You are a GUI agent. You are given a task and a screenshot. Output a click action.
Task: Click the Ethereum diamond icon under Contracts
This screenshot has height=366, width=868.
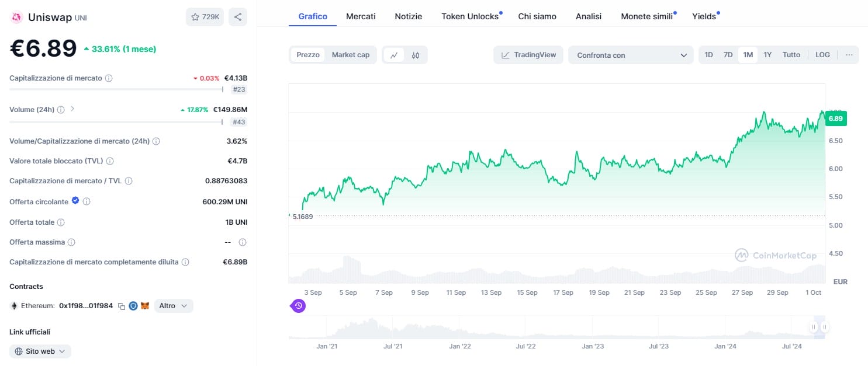14,306
